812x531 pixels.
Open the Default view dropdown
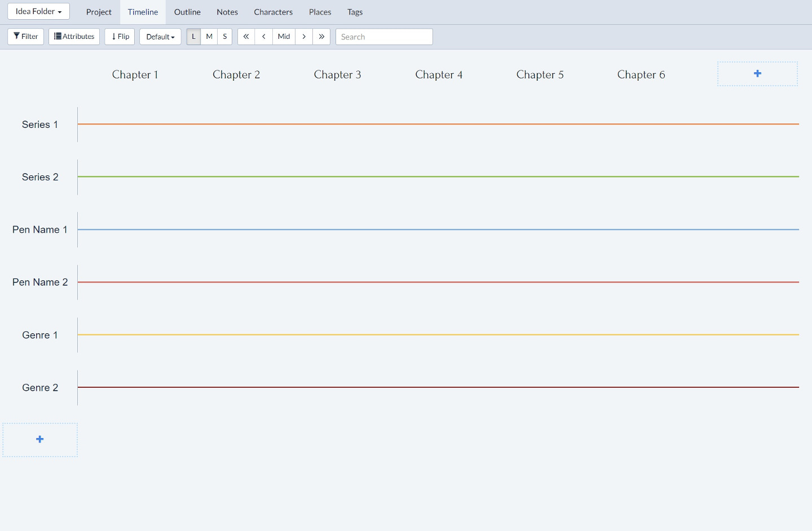point(160,37)
